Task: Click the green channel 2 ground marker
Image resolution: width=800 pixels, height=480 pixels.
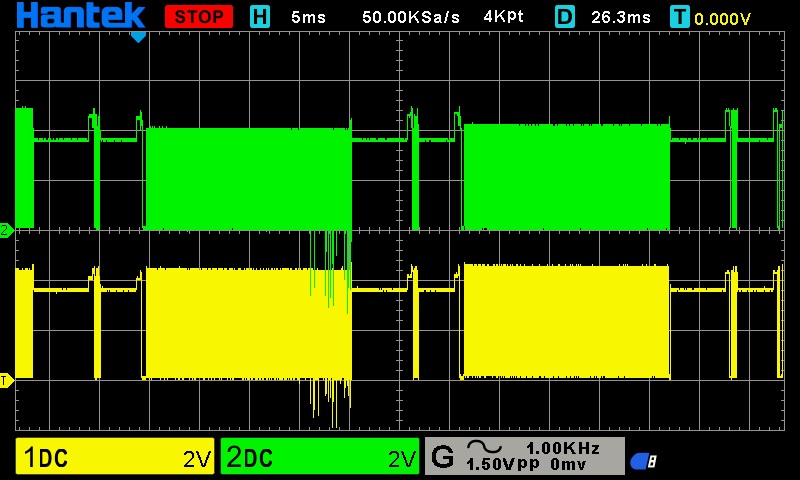Action: click(x=6, y=230)
